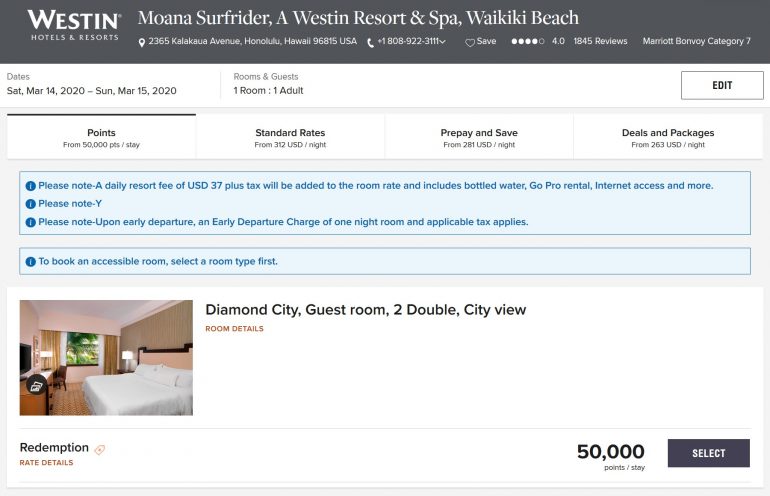Image resolution: width=770 pixels, height=496 pixels.
Task: Switch to Deals and Packages tab
Action: tap(668, 138)
